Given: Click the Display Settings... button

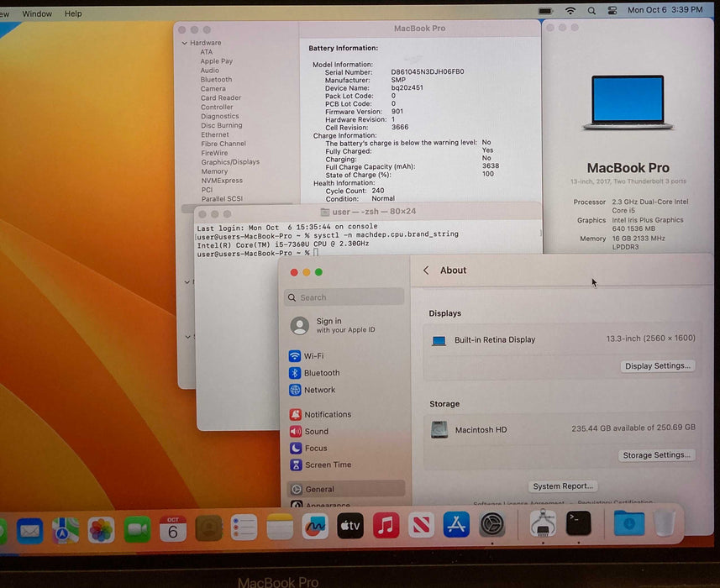Looking at the screenshot, I should tap(658, 366).
